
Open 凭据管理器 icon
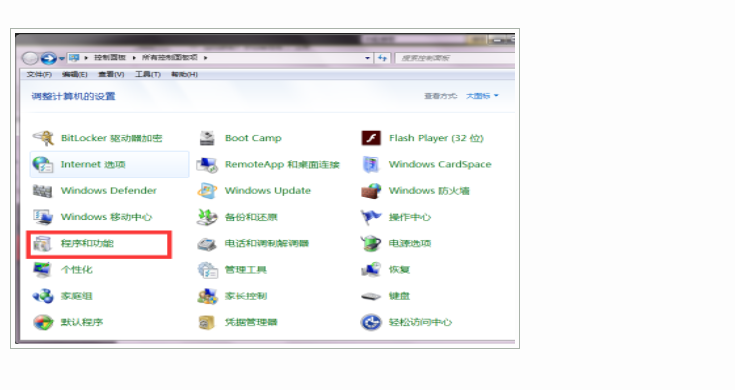pos(207,322)
